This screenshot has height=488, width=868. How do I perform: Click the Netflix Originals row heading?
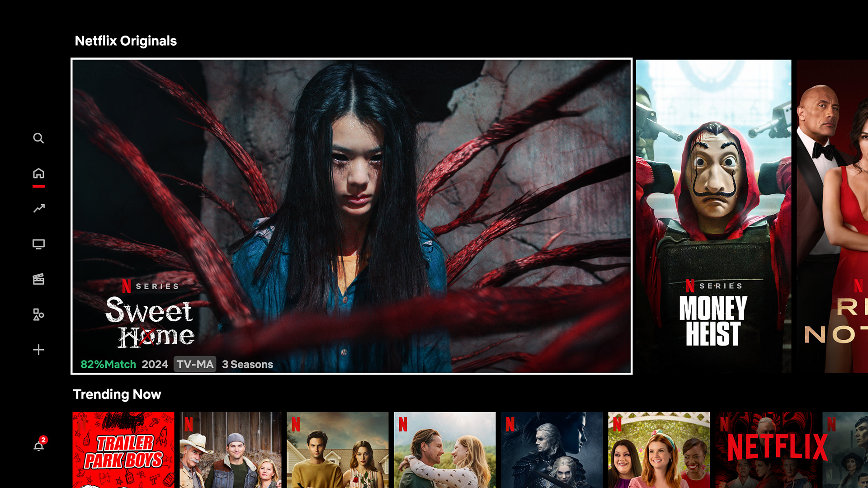(126, 41)
